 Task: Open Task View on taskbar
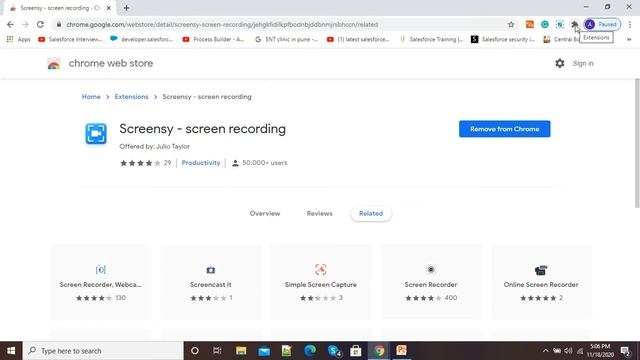point(217,351)
